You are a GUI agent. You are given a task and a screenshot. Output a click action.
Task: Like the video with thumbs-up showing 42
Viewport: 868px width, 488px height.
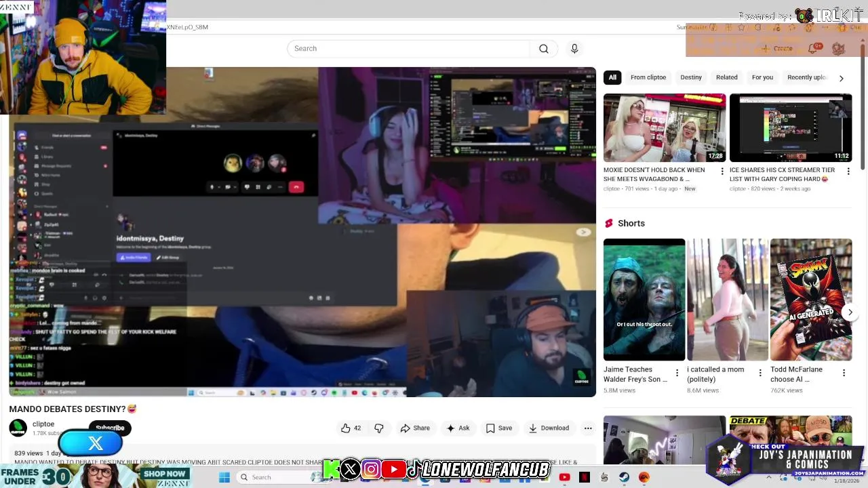351,428
